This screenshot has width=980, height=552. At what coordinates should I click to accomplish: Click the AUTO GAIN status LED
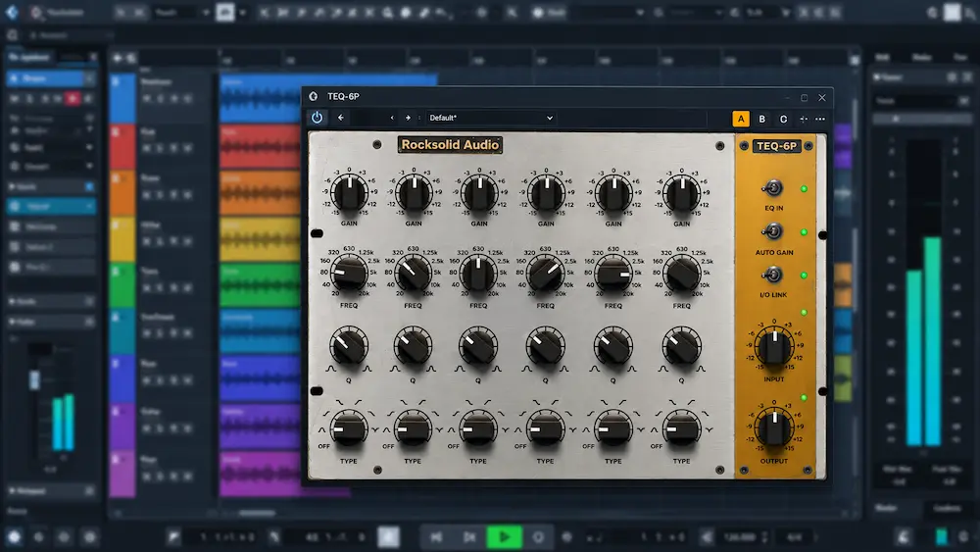tap(804, 232)
